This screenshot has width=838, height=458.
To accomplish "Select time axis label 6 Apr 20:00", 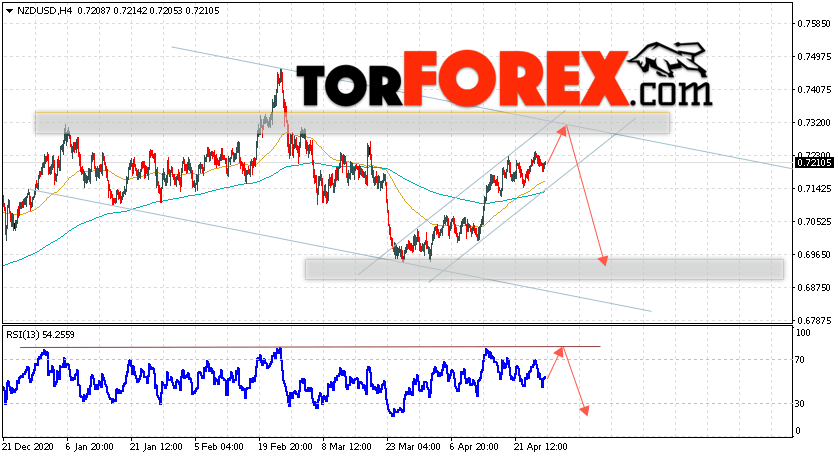I will (x=475, y=447).
